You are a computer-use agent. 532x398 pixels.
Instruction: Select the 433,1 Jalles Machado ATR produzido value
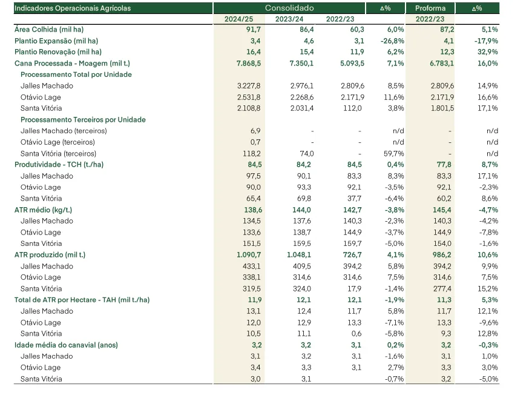point(252,266)
